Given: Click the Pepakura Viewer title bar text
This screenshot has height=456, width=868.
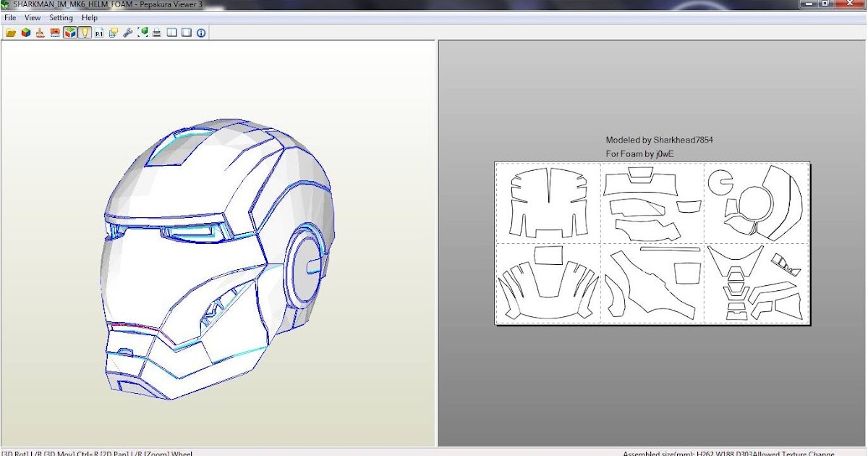Looking at the screenshot, I should pyautogui.click(x=108, y=4).
